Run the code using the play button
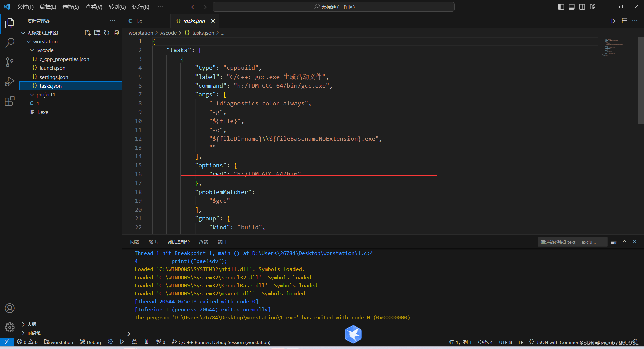The image size is (644, 349). 614,21
